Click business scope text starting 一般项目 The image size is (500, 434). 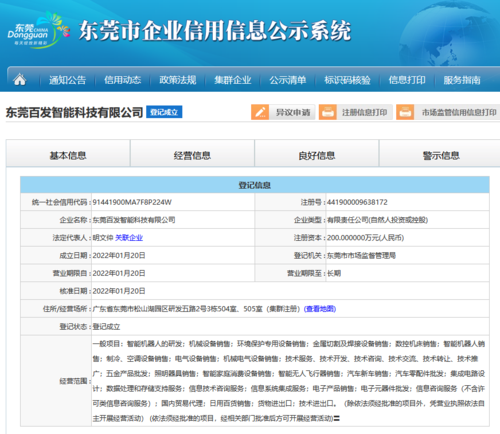(x=289, y=381)
